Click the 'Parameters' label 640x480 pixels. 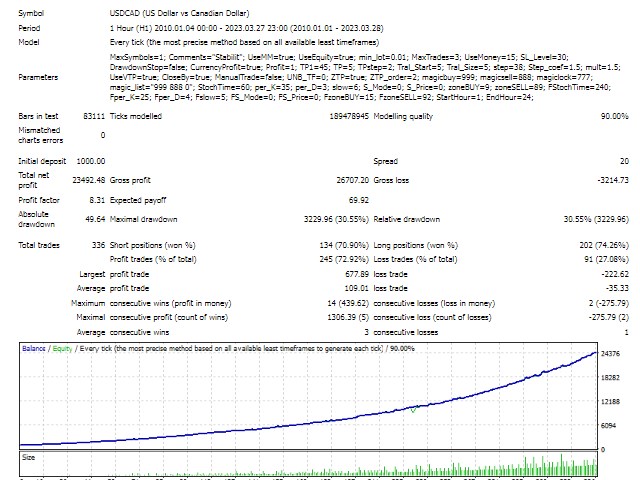pyautogui.click(x=38, y=77)
